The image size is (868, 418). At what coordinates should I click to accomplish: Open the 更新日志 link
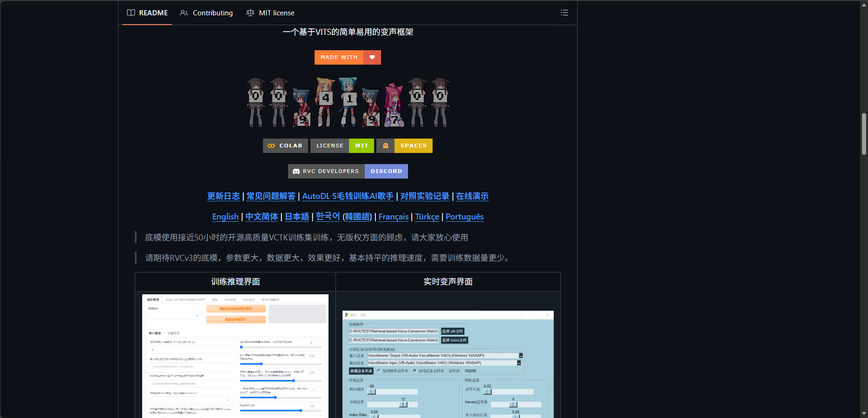[x=224, y=196]
